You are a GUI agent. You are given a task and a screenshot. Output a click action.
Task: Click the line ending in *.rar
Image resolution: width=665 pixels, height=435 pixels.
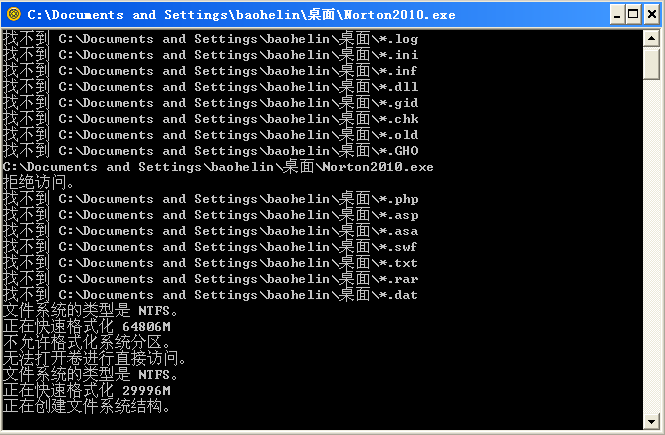tap(210, 279)
